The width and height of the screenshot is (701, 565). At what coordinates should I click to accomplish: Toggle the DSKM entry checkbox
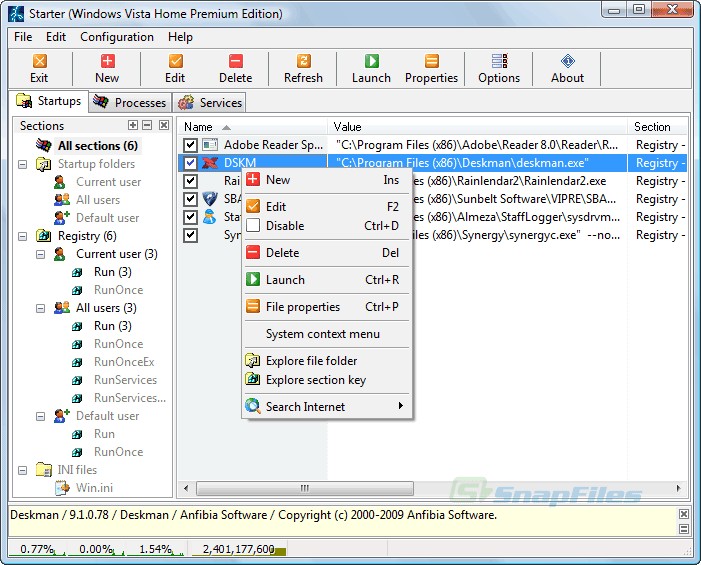pos(190,163)
